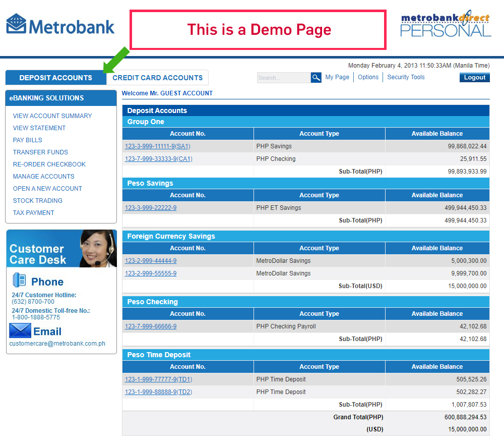Choose Re-Order Checkbook

coord(49,164)
